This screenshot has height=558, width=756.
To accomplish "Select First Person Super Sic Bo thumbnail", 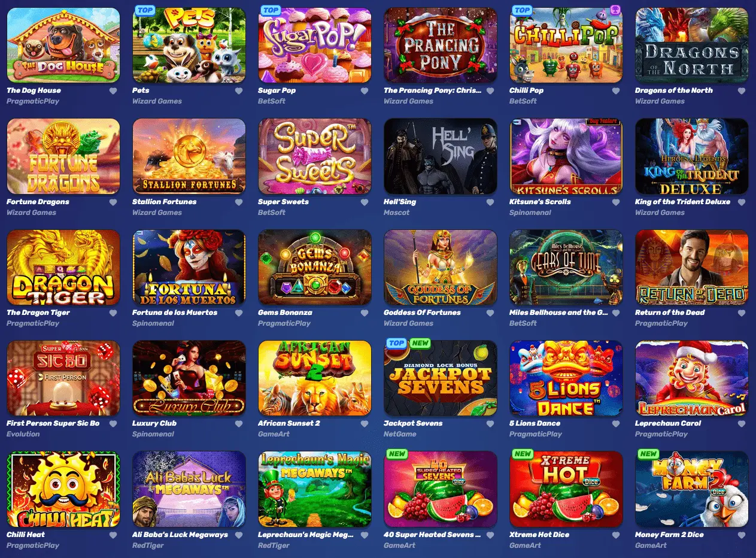I will (x=63, y=378).
